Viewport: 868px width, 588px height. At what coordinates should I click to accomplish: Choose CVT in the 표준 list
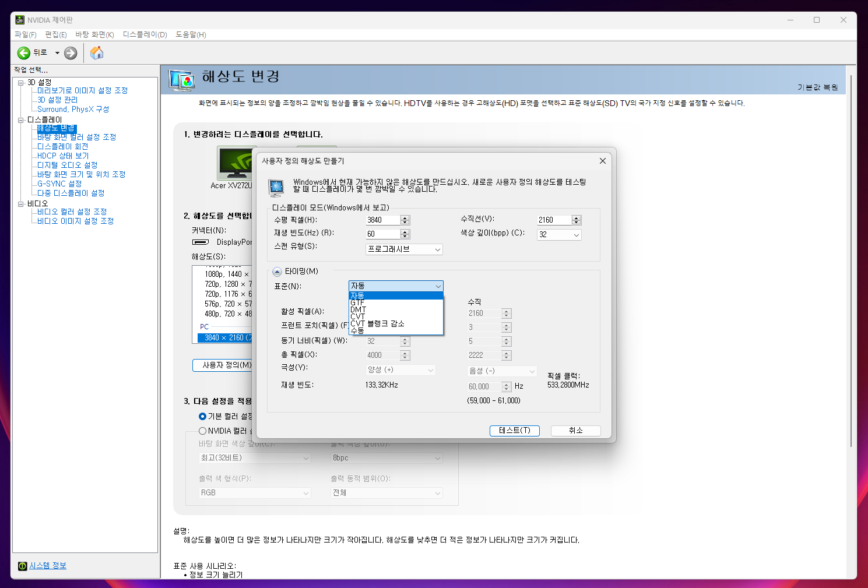396,317
